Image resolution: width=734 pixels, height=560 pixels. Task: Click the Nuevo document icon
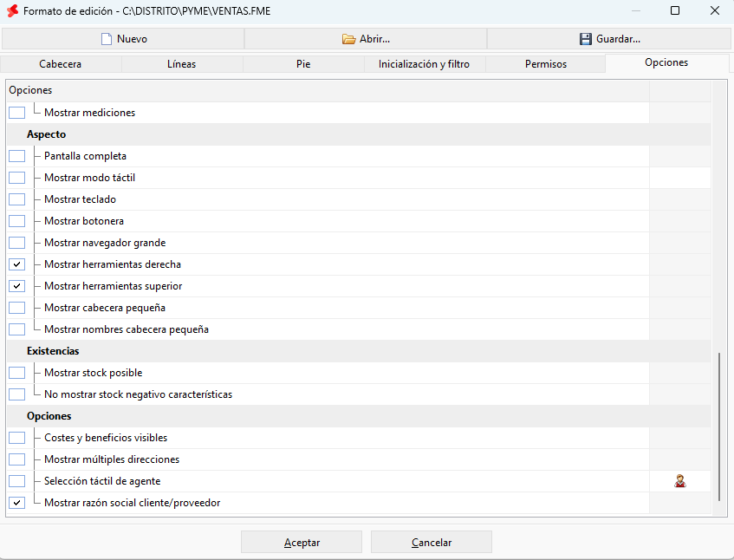tap(107, 39)
